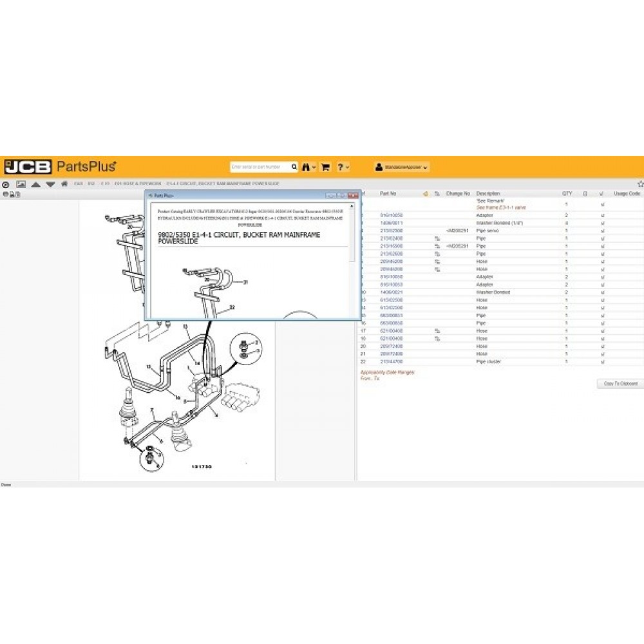Toggle the checkmark on the Pipe cluster row

602,361
